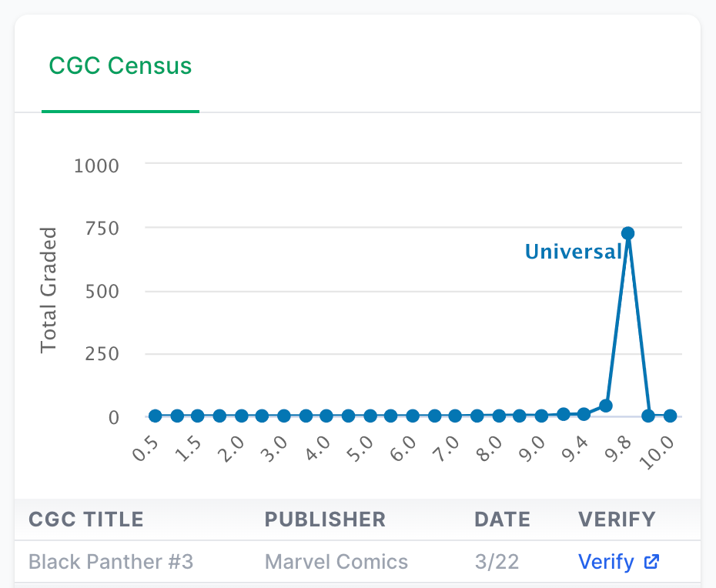This screenshot has width=716, height=588.
Task: Select the Black Panther #3 row title
Action: click(111, 562)
